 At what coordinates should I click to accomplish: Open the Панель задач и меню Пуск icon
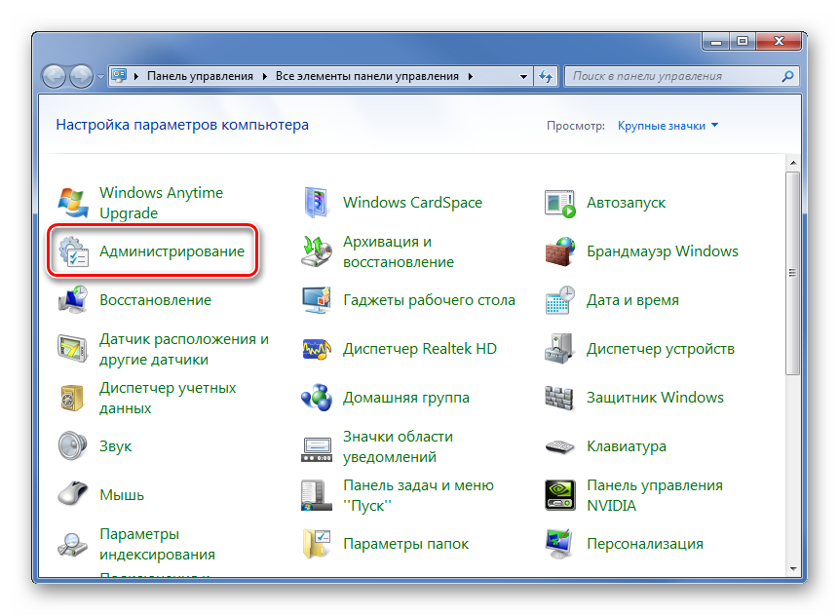click(x=317, y=495)
